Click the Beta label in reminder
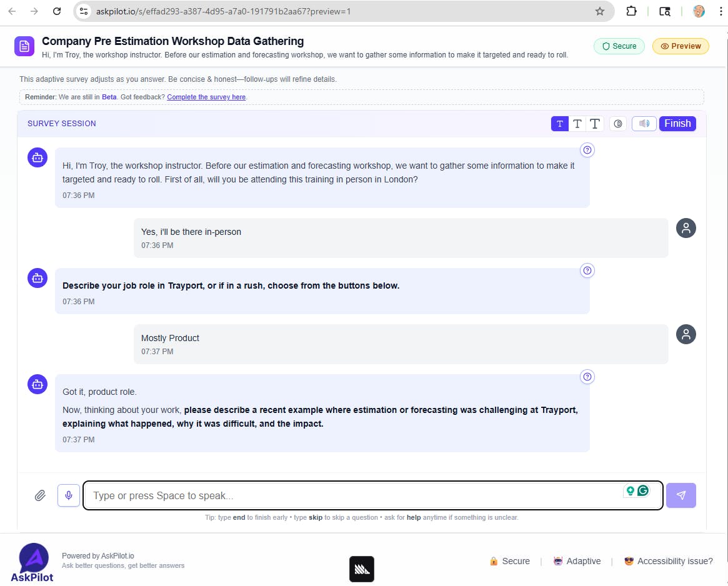The height and width of the screenshot is (586, 728). [109, 97]
